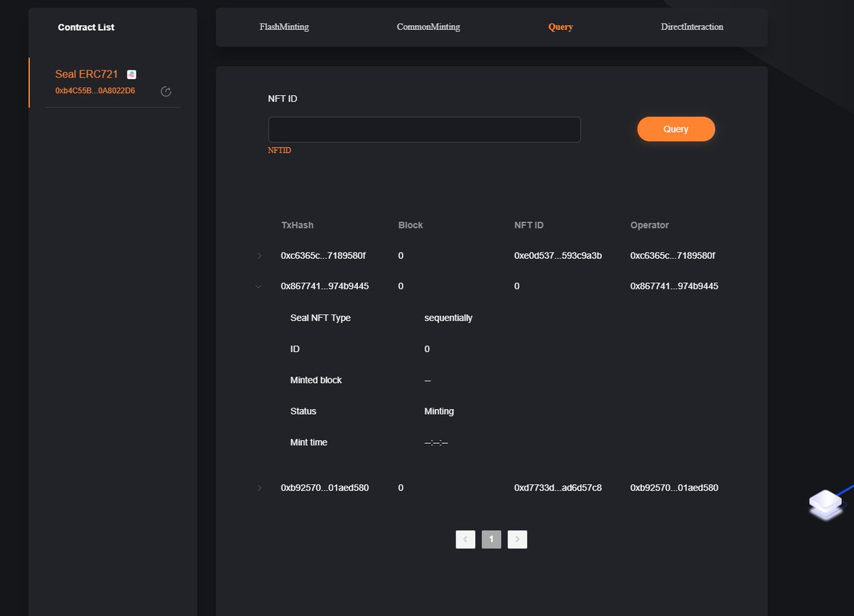Switch to the FlashMinting tab

[284, 27]
